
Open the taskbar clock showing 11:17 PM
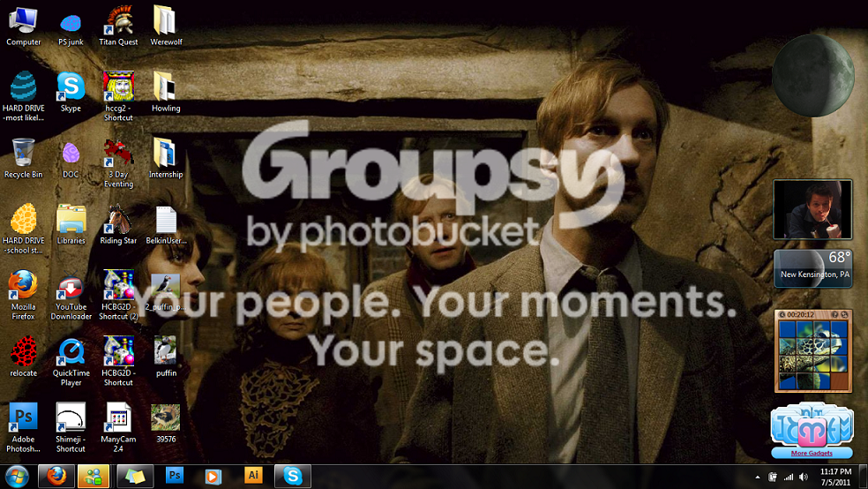[835, 477]
